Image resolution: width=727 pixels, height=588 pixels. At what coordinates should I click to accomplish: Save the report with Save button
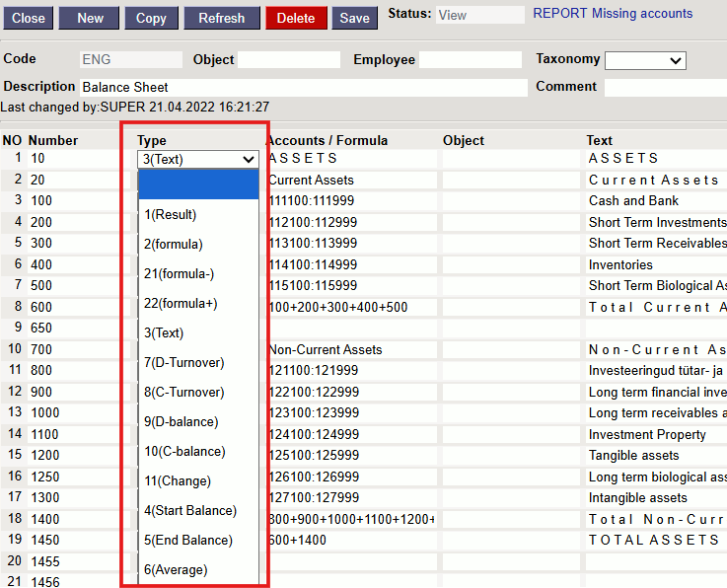pyautogui.click(x=355, y=18)
